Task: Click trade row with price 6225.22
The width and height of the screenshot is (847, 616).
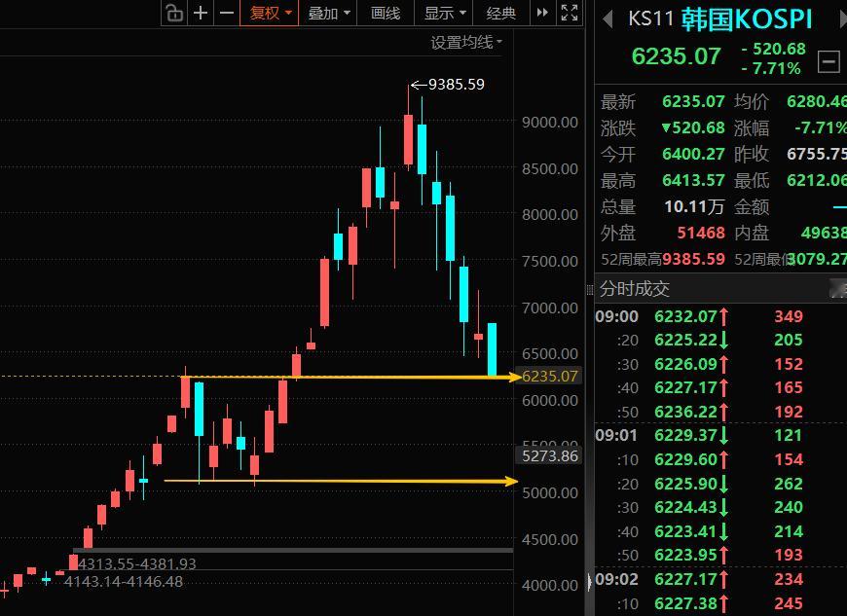Action: [720, 341]
